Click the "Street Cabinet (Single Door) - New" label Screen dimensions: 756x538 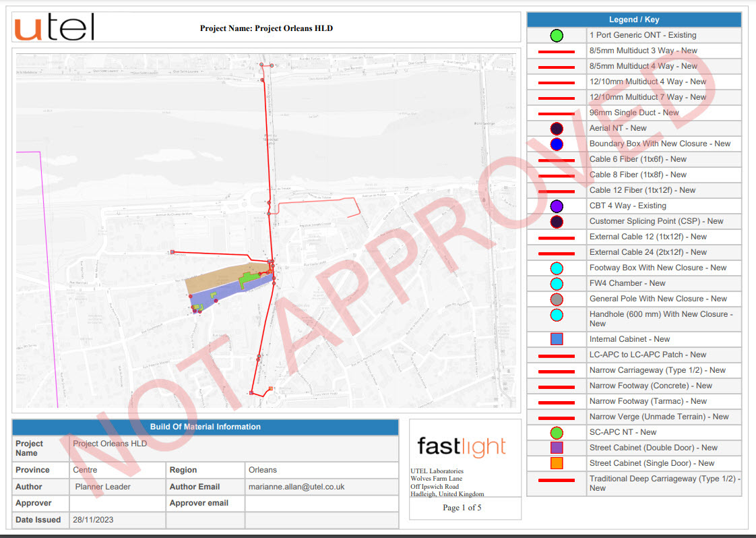(652, 463)
